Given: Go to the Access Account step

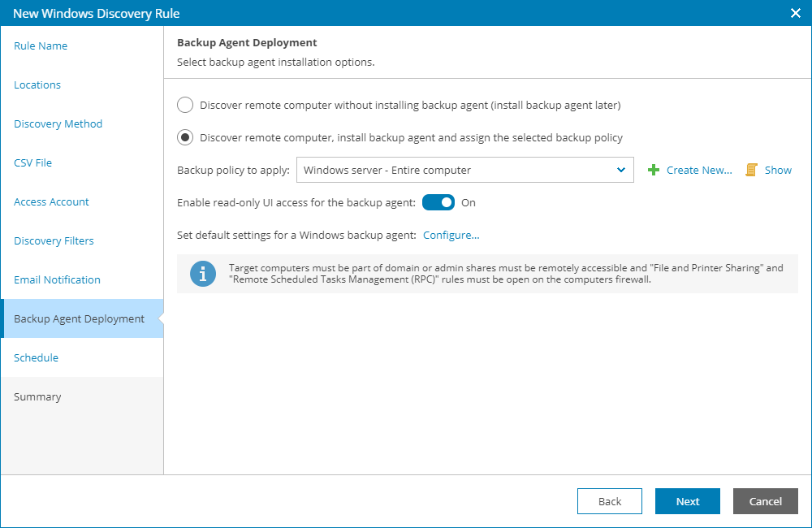Looking at the screenshot, I should tap(51, 202).
